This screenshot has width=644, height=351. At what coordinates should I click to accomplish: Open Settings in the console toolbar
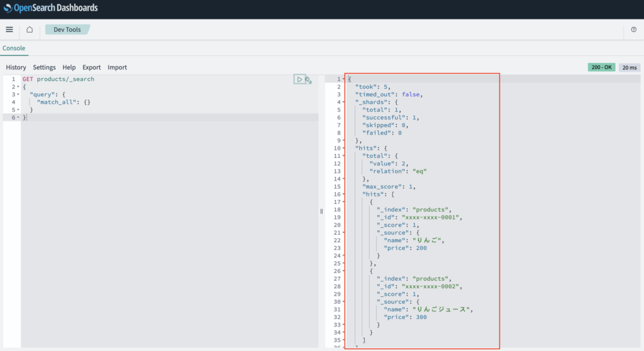(x=44, y=67)
